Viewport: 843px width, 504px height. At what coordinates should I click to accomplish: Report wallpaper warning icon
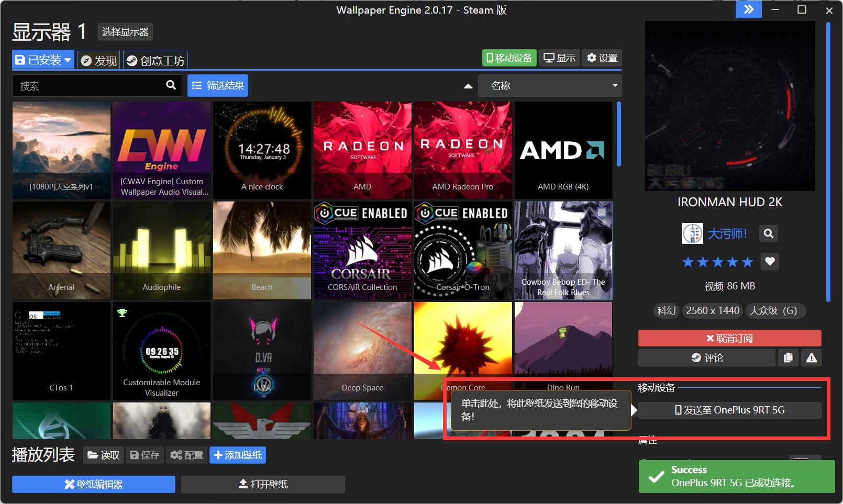pos(812,357)
